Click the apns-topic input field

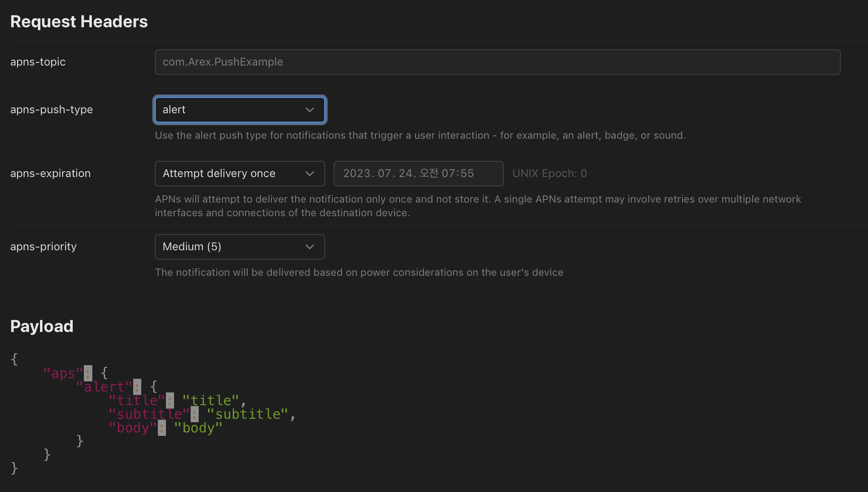pyautogui.click(x=497, y=62)
